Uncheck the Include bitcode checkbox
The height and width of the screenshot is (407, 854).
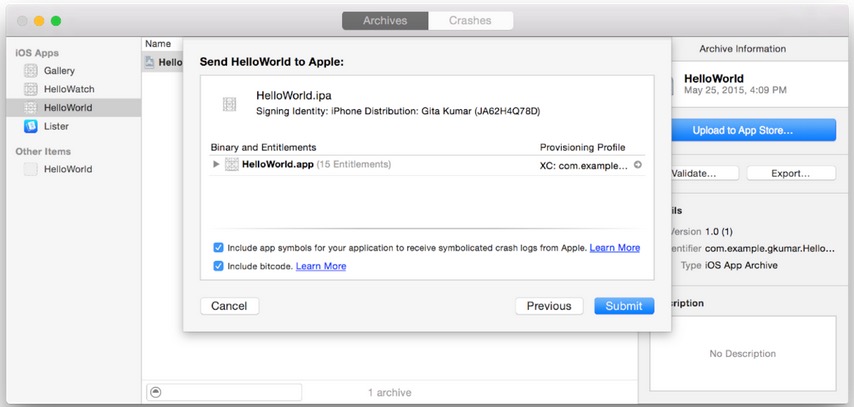click(218, 266)
